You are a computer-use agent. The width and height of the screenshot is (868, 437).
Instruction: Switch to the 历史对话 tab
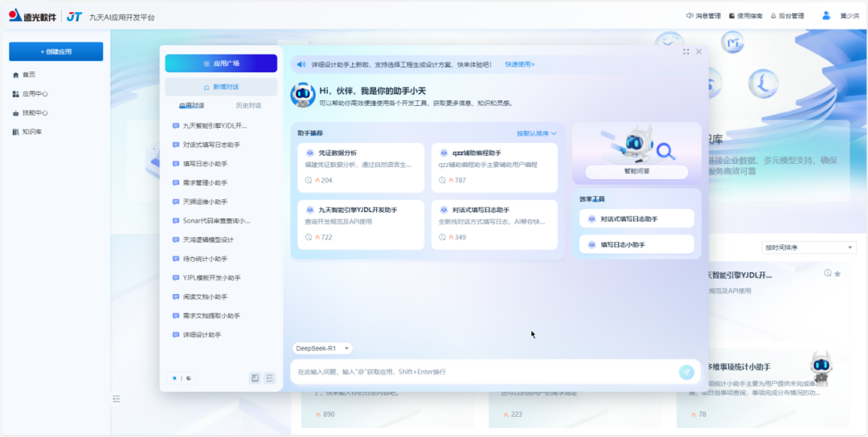[248, 105]
